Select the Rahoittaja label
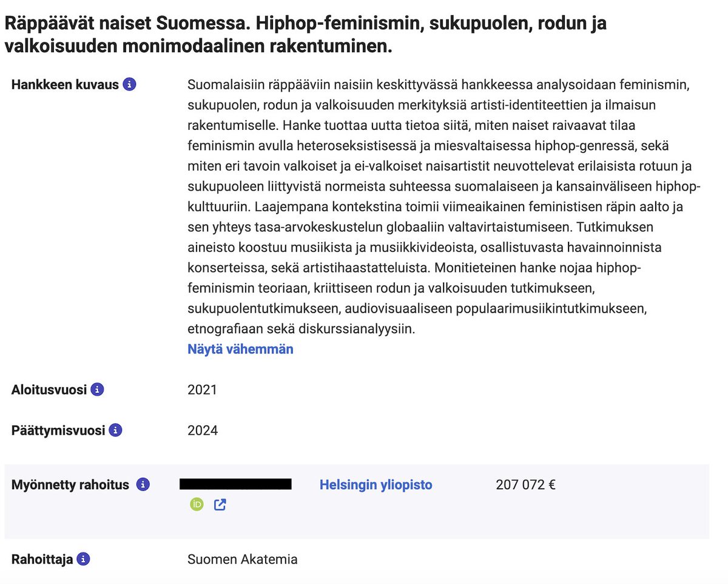728x584 pixels. (x=42, y=559)
